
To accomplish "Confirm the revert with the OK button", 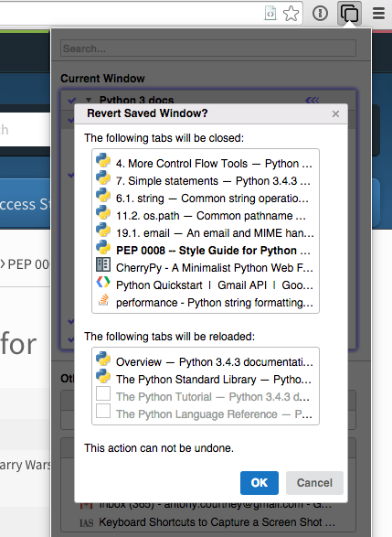I will tap(260, 483).
